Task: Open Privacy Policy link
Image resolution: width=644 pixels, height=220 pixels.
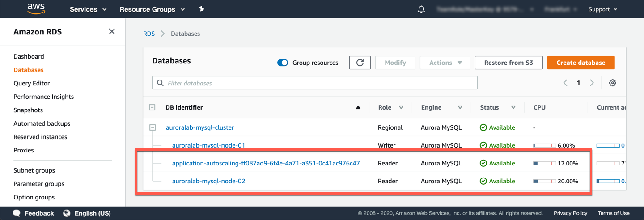Action: coord(571,213)
